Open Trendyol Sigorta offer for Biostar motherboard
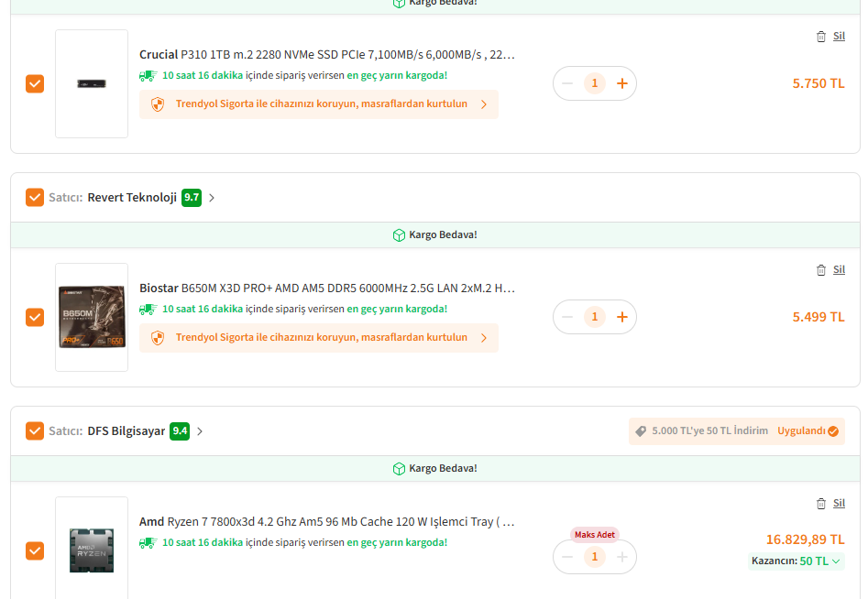 point(319,337)
